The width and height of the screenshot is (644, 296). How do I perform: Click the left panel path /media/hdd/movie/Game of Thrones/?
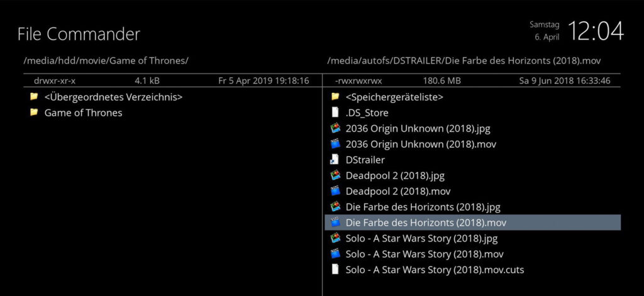(106, 60)
